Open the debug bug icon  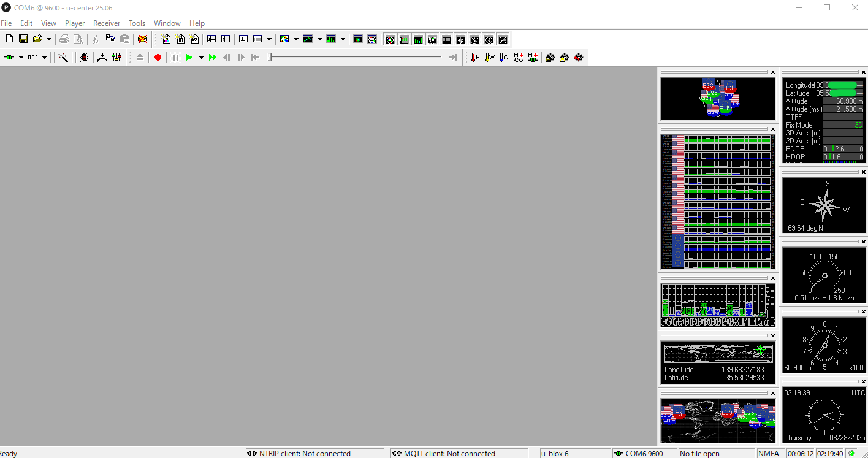[x=84, y=57]
